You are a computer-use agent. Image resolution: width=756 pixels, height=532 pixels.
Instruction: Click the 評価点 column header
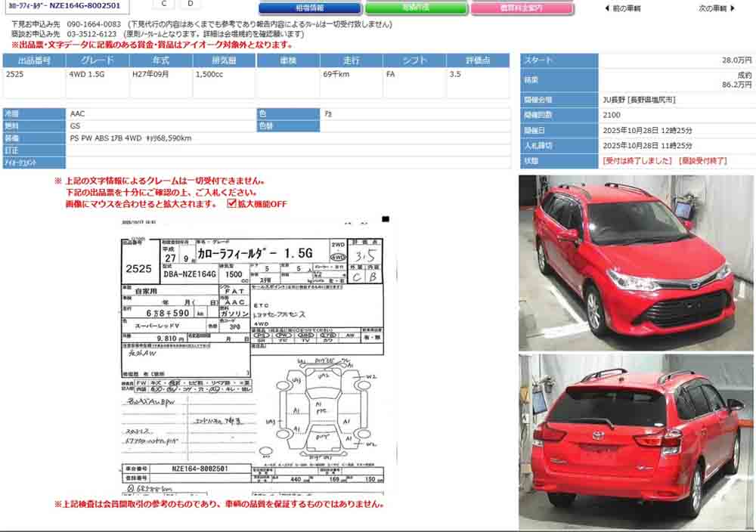(x=478, y=60)
